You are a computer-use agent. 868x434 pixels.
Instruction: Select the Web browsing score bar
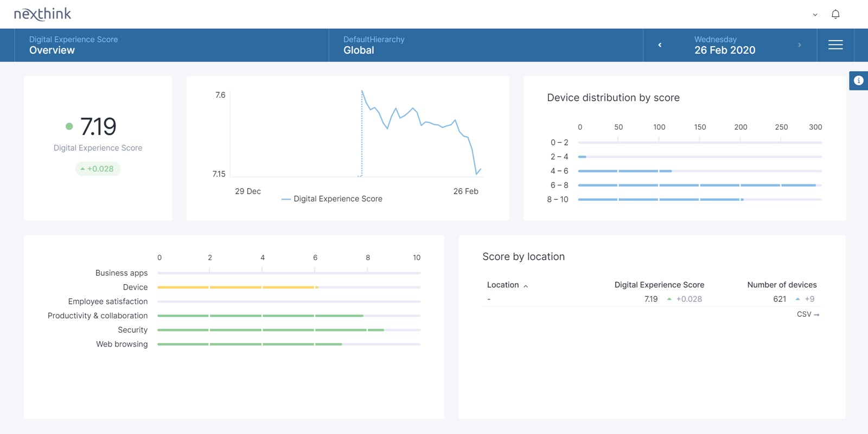click(250, 344)
